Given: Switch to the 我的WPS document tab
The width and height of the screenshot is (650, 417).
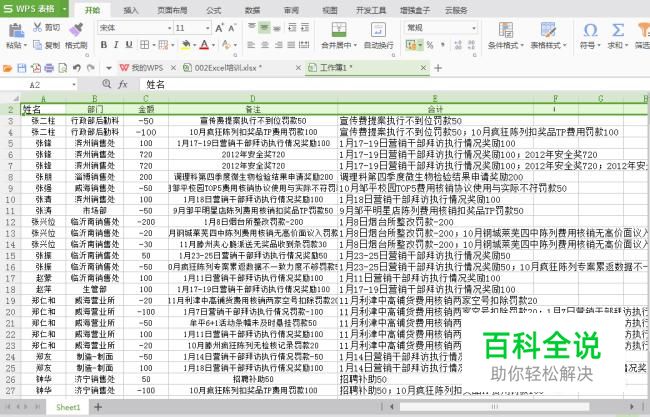Looking at the screenshot, I should (x=147, y=68).
